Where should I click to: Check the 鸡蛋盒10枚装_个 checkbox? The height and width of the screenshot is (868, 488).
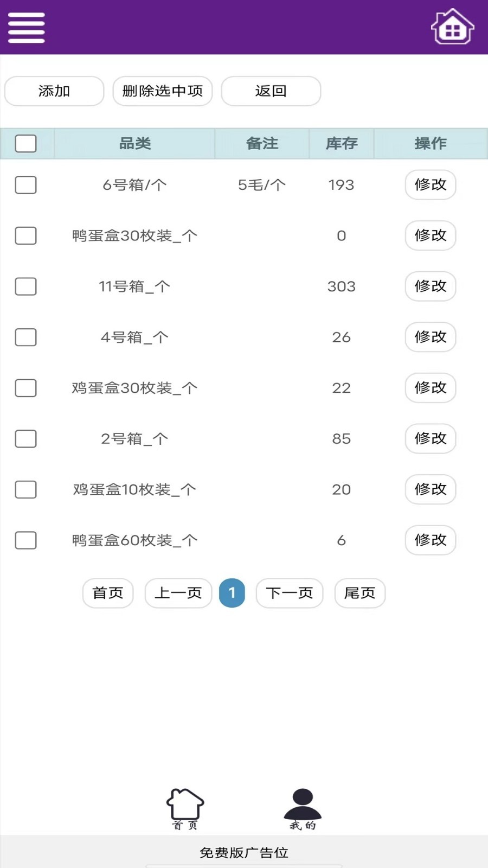point(26,489)
